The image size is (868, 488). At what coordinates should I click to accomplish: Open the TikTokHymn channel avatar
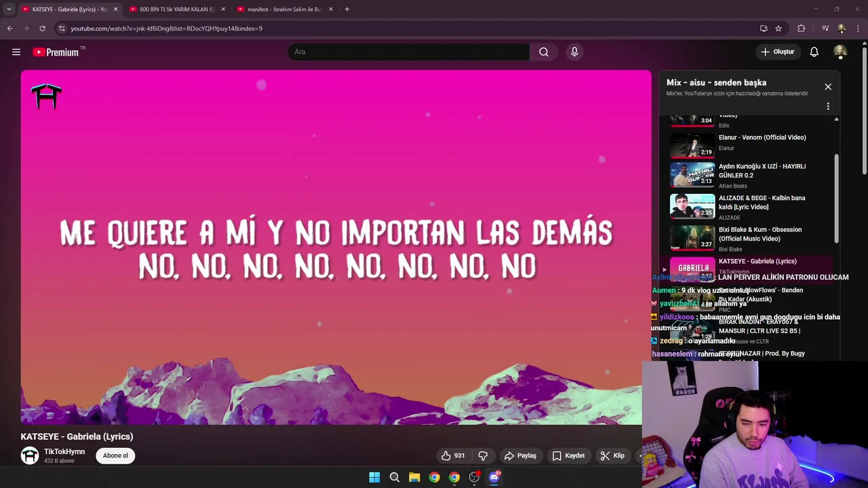point(30,455)
